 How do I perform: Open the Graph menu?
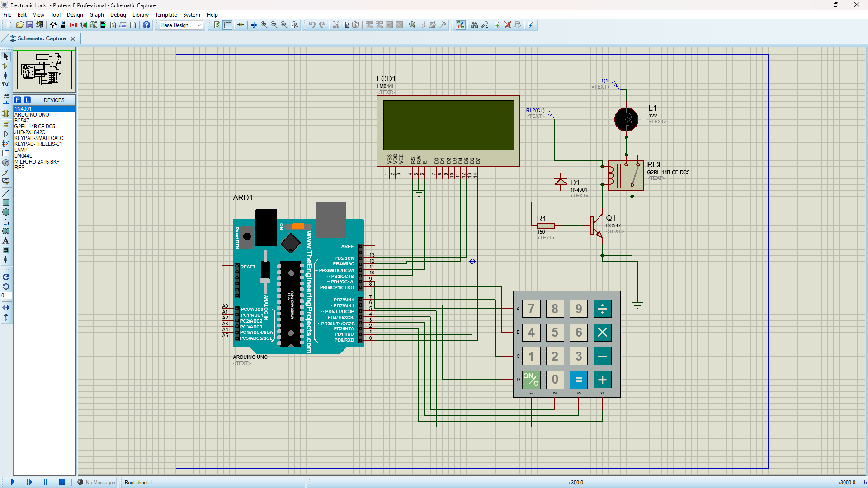tap(97, 14)
